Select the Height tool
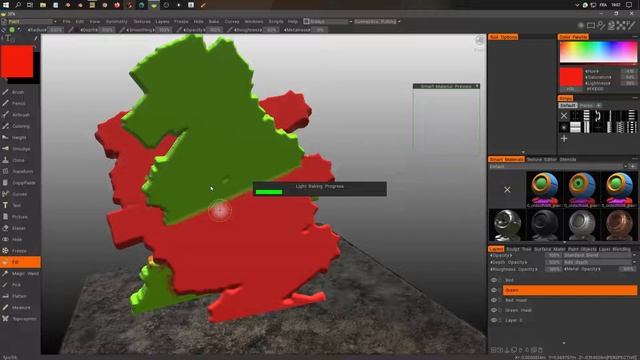This screenshot has height=360, width=640. tap(20, 138)
